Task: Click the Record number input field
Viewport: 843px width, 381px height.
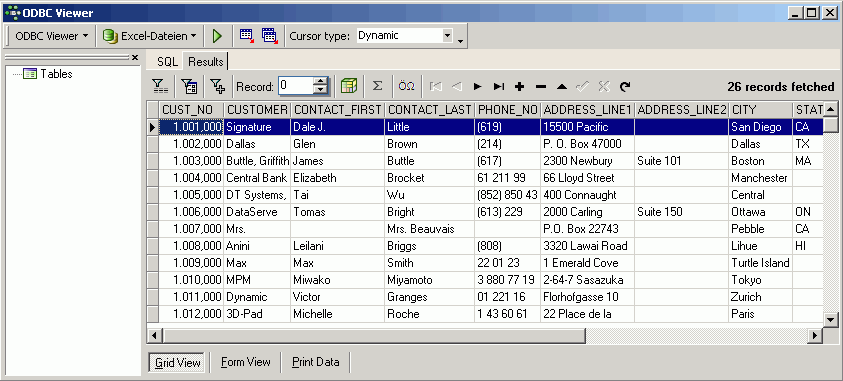Action: coord(296,86)
